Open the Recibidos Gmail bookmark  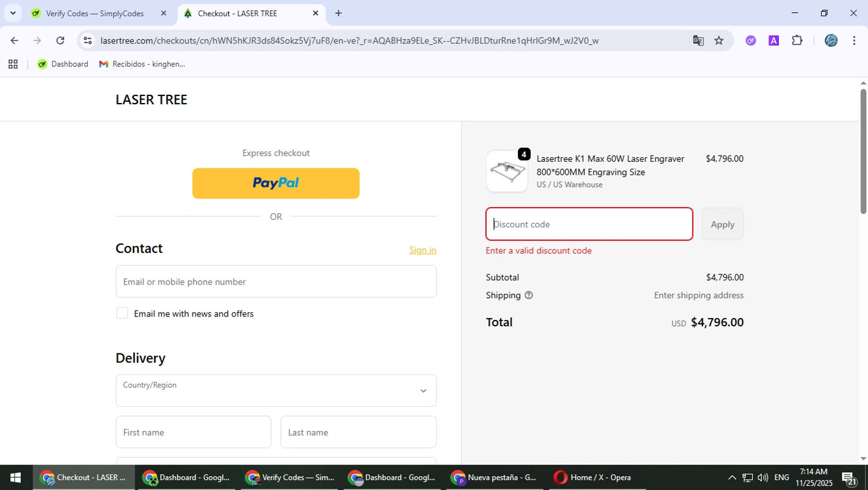pyautogui.click(x=142, y=64)
